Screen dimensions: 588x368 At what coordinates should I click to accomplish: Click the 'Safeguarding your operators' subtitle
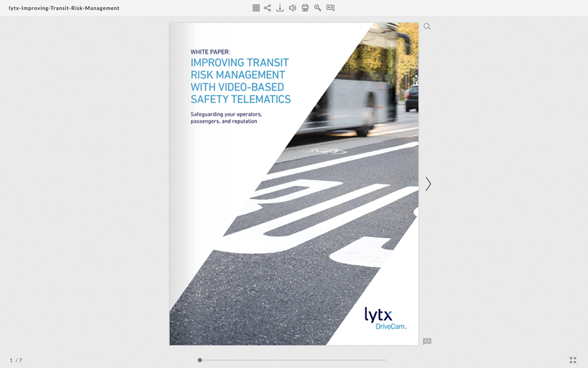(226, 118)
